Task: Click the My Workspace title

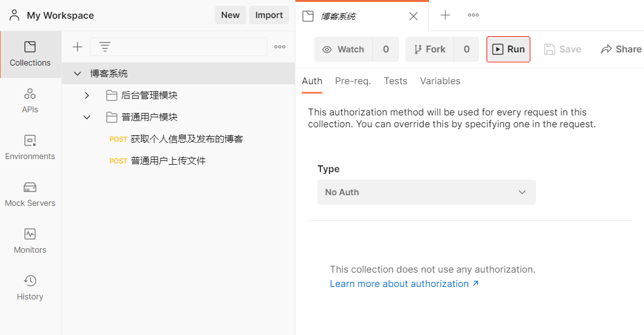Action: pos(61,16)
